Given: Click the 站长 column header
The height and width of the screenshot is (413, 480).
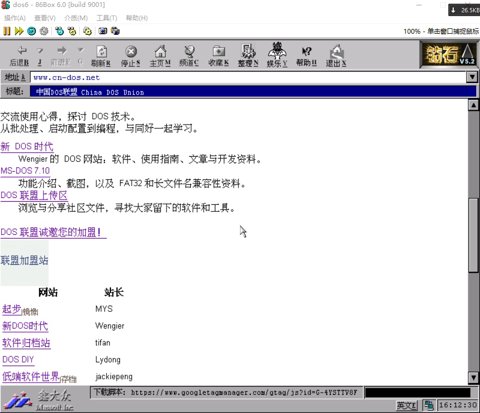Looking at the screenshot, I should pyautogui.click(x=114, y=292).
